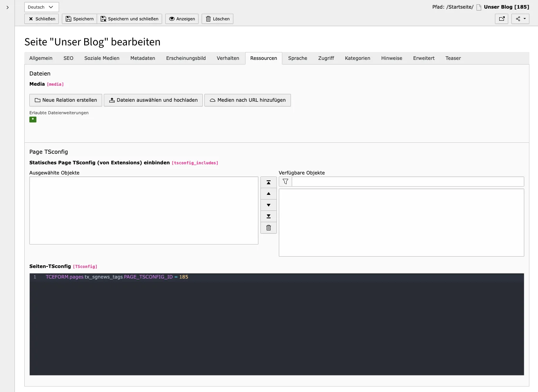Click the green asterisk Dateierweiterungen badge
This screenshot has width=538, height=392.
[x=33, y=119]
